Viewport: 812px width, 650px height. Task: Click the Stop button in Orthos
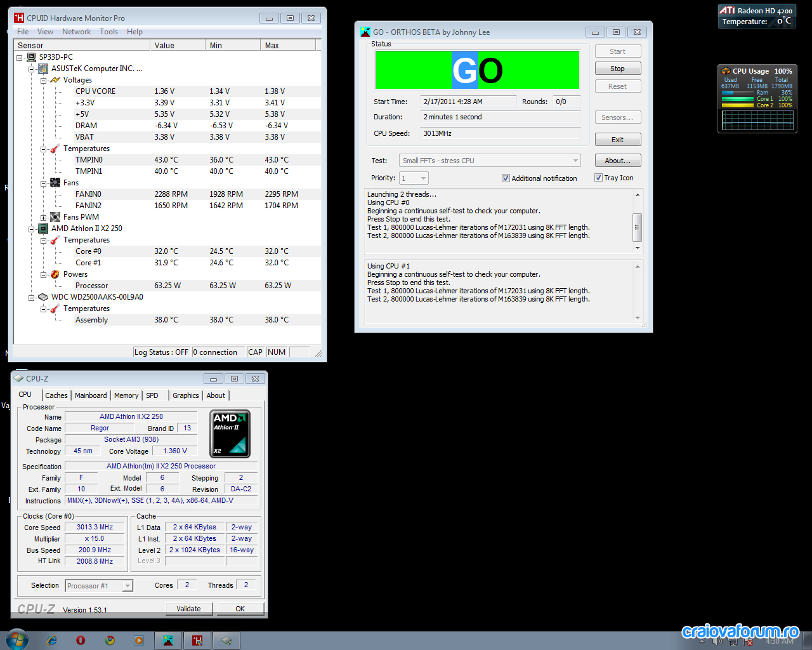click(x=618, y=69)
